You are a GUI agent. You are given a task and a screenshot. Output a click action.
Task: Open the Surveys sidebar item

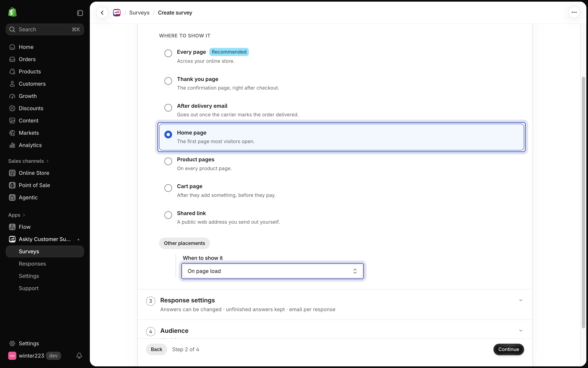pyautogui.click(x=45, y=251)
